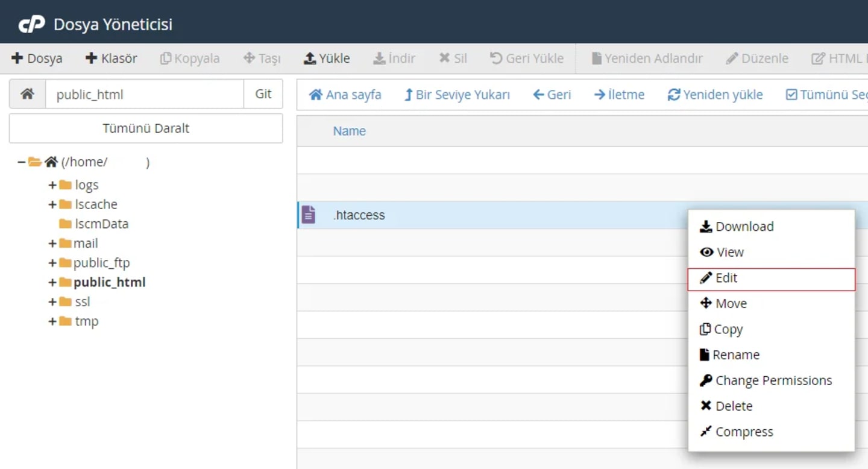The image size is (868, 469).
Task: Open the Yükle upload tool
Action: coord(326,58)
